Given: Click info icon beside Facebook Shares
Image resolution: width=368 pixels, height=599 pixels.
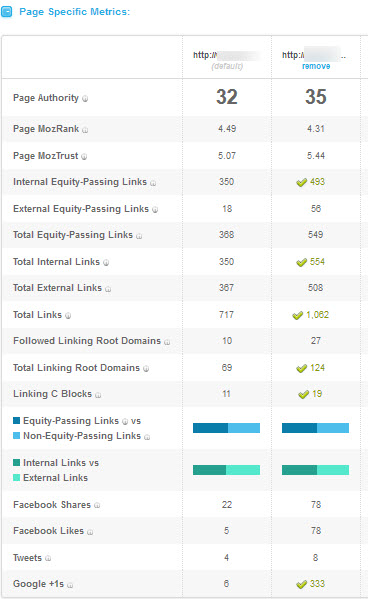Looking at the screenshot, I should click(97, 505).
